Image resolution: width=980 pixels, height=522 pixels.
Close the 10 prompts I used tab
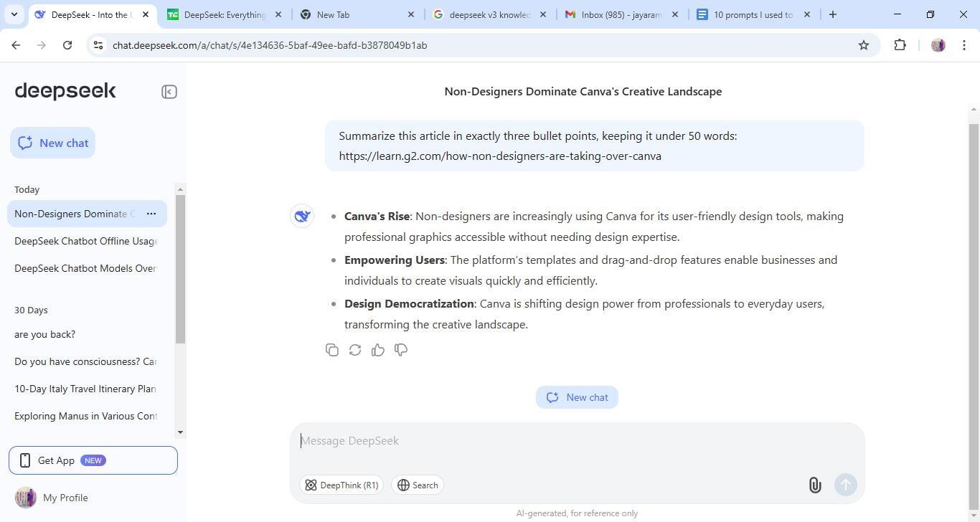click(x=807, y=14)
